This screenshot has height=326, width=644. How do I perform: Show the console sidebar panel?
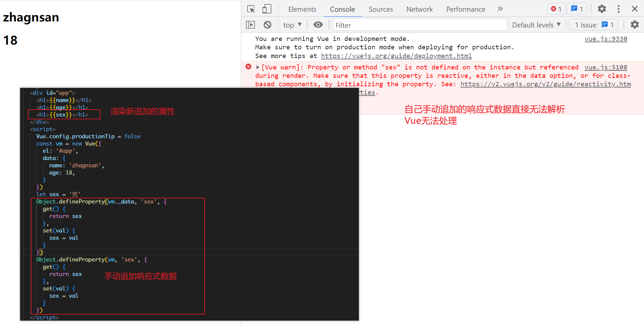pyautogui.click(x=251, y=25)
